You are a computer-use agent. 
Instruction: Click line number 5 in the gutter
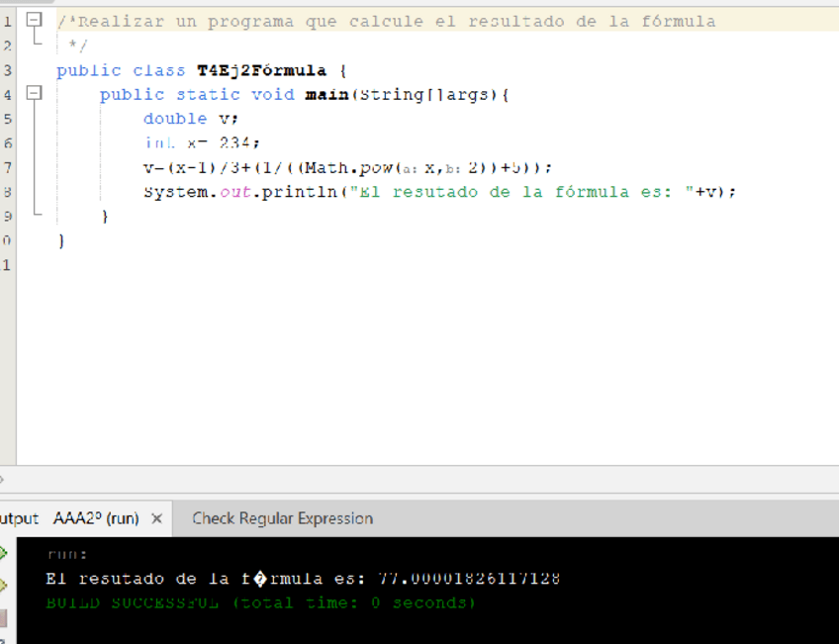pos(8,118)
